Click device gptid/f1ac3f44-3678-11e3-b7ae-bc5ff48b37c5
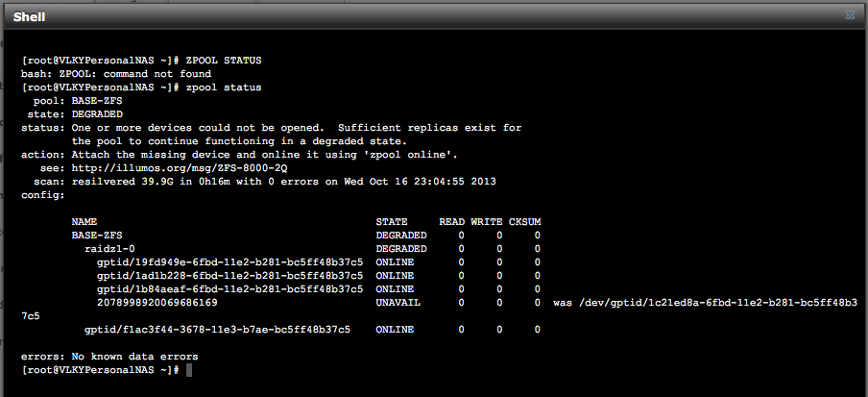The height and width of the screenshot is (397, 868). [x=217, y=330]
